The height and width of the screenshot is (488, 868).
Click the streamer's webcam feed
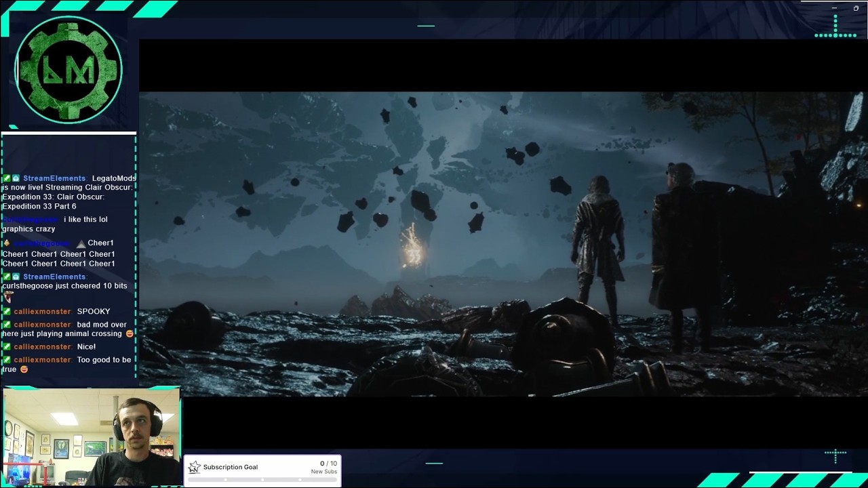point(92,436)
